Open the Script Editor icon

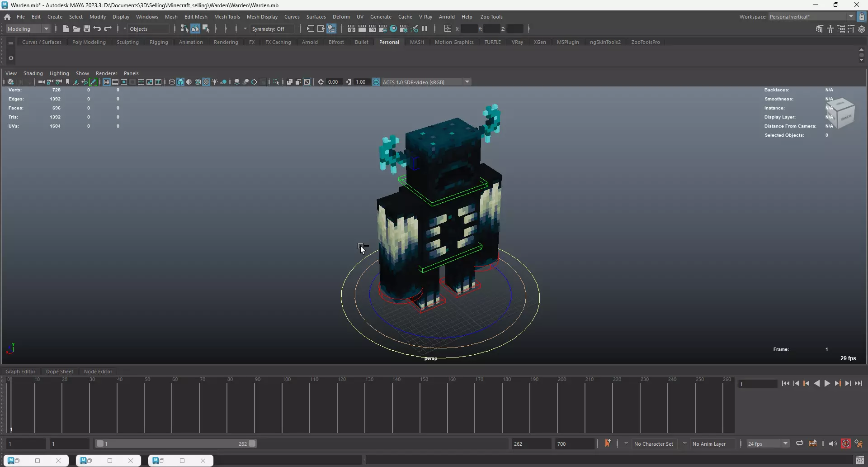pos(860,460)
